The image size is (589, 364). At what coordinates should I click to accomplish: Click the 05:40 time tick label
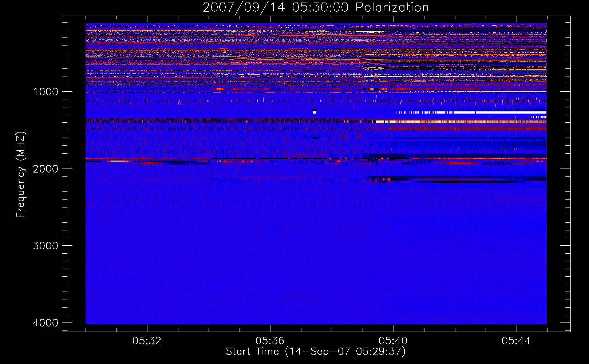coord(393,341)
